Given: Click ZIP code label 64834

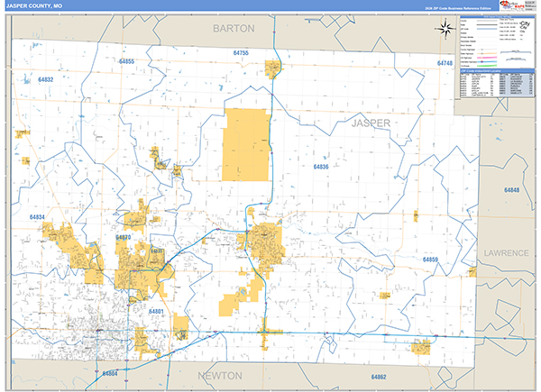Looking at the screenshot, I should [x=37, y=217].
